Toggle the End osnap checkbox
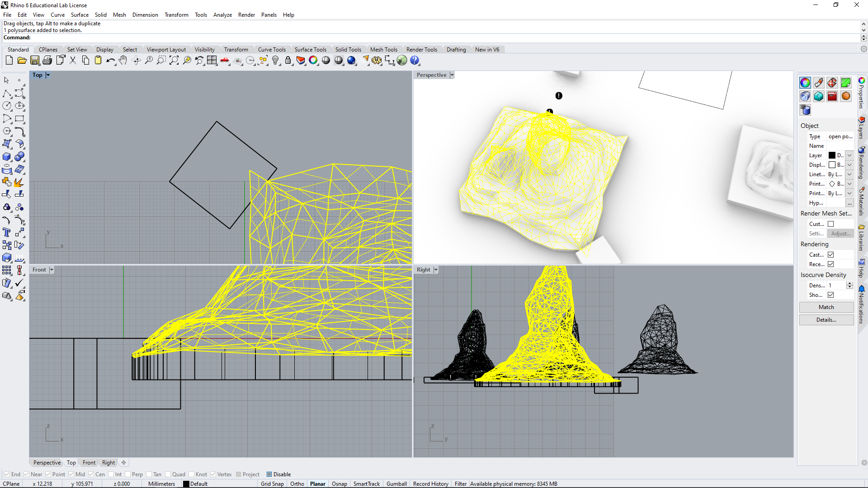Image resolution: width=868 pixels, height=488 pixels. (x=7, y=474)
